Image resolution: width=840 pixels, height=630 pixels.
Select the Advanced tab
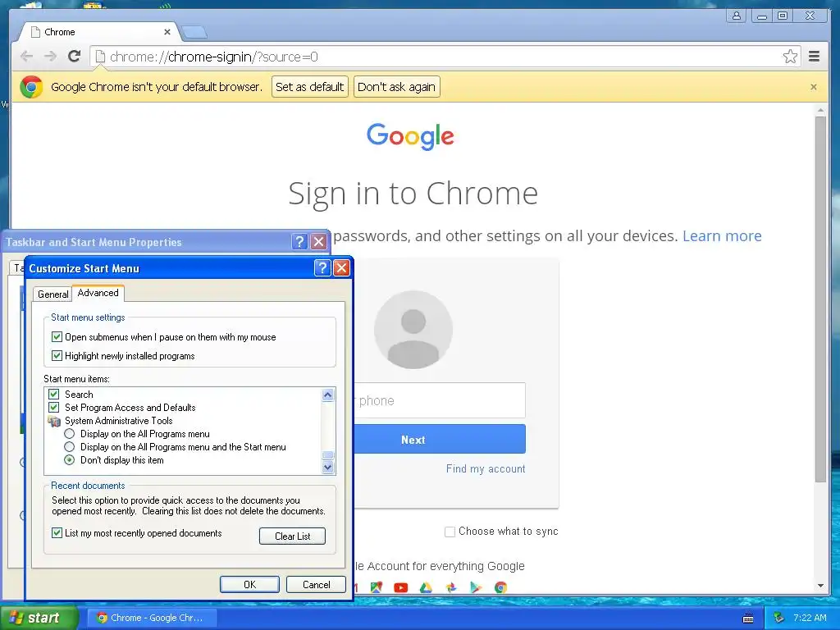(x=98, y=293)
